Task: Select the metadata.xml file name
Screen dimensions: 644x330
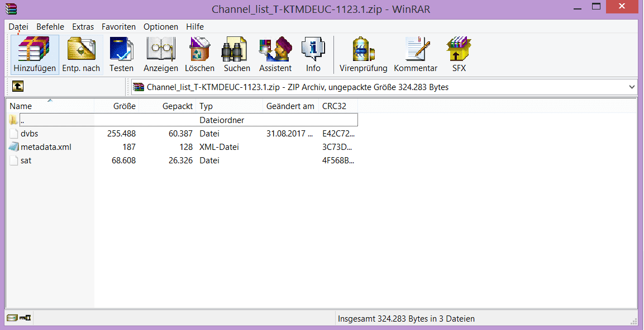Action: 46,147
